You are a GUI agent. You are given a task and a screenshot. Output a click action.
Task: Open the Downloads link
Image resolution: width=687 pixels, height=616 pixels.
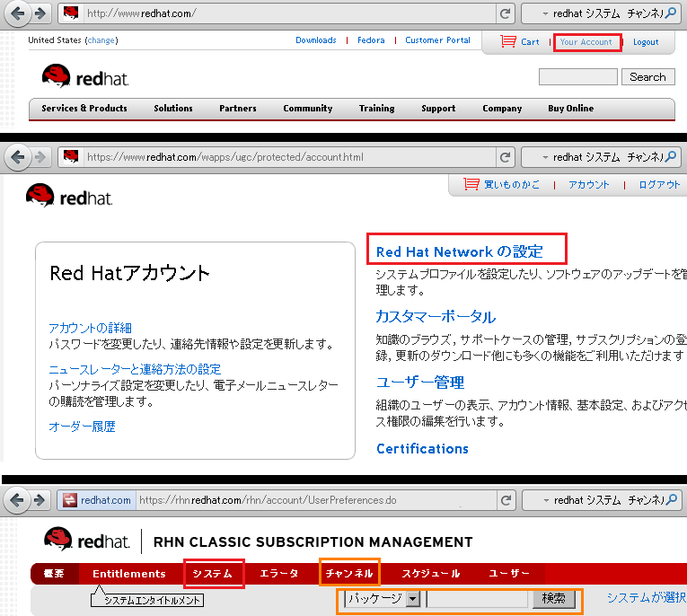316,40
